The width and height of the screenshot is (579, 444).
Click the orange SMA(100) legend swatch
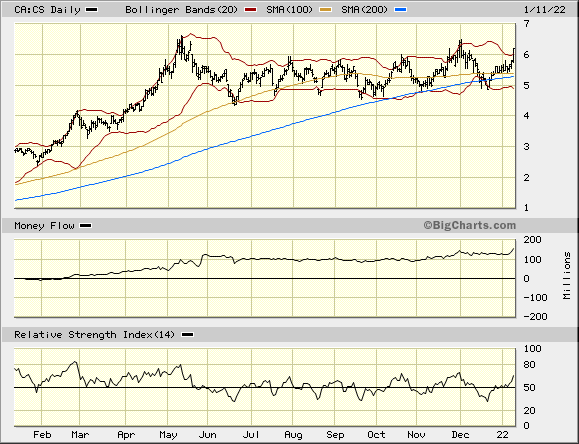pyautogui.click(x=326, y=10)
